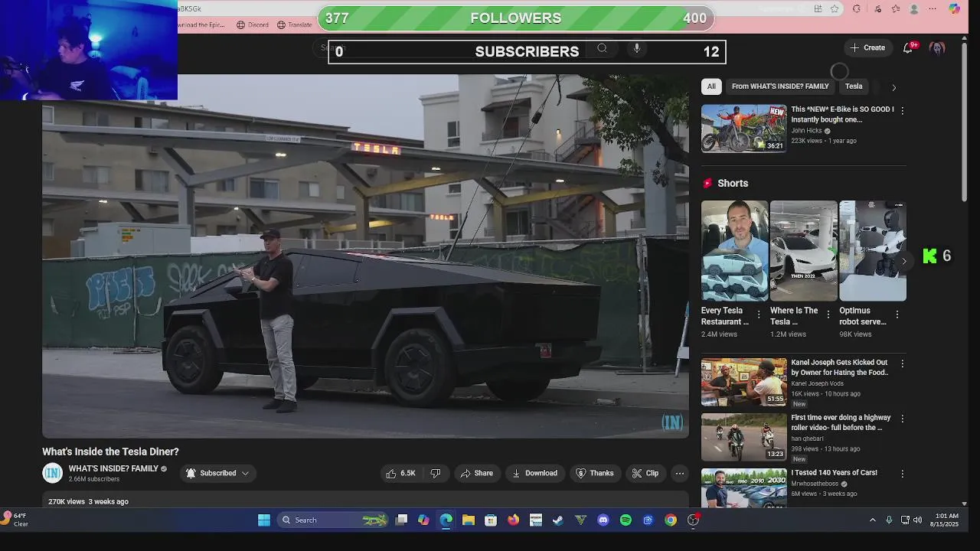The image size is (980, 551).
Task: Share the Tesla Diner video
Action: tap(476, 473)
